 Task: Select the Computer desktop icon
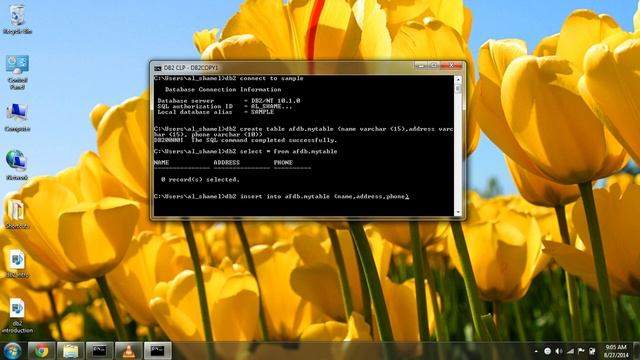(17, 118)
